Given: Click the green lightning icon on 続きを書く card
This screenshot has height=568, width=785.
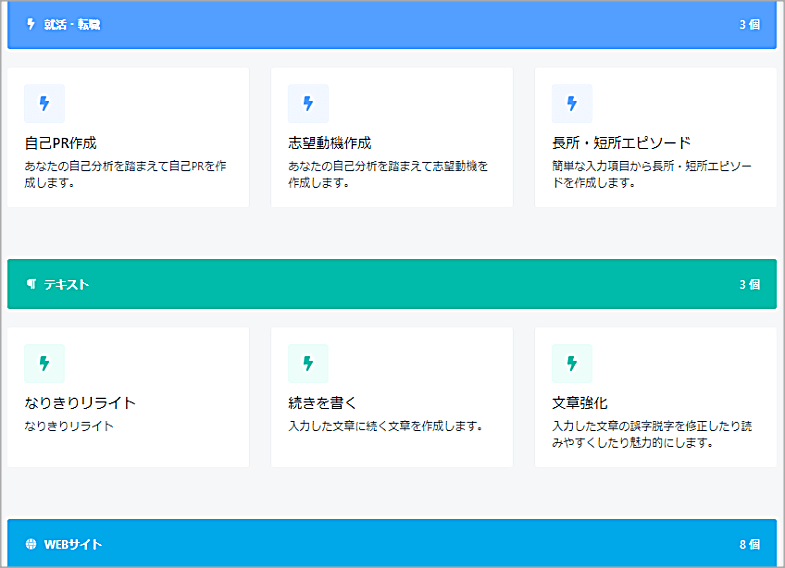Looking at the screenshot, I should pos(308,363).
